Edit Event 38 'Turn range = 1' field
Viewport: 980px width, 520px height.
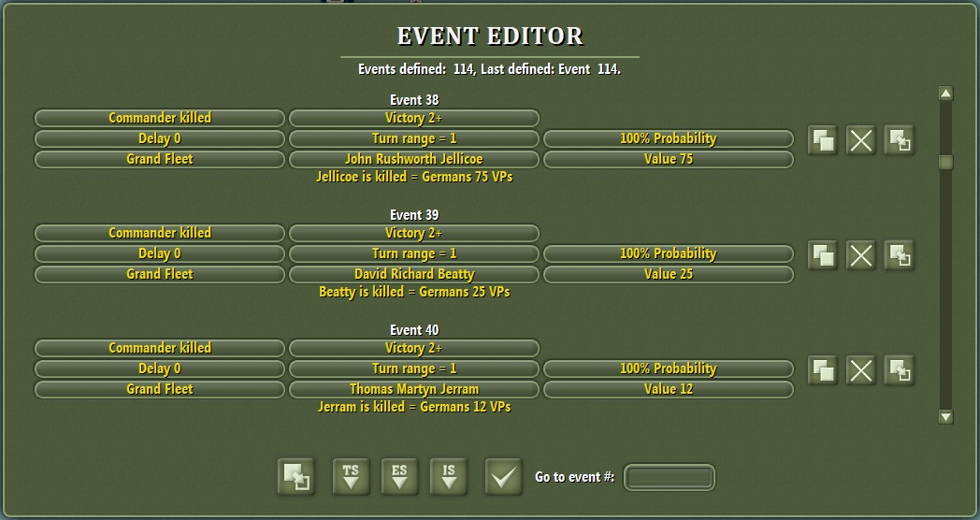(x=413, y=138)
